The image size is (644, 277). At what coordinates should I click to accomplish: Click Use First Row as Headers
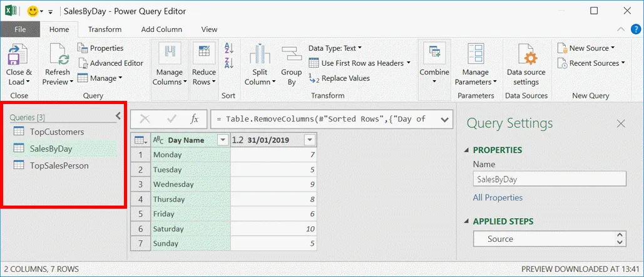click(356, 63)
